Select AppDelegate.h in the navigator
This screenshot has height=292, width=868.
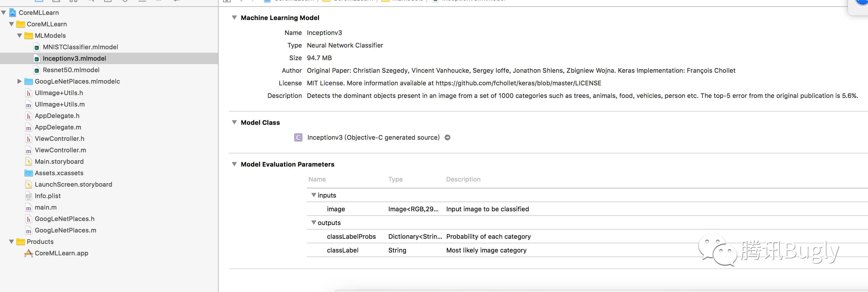click(57, 116)
